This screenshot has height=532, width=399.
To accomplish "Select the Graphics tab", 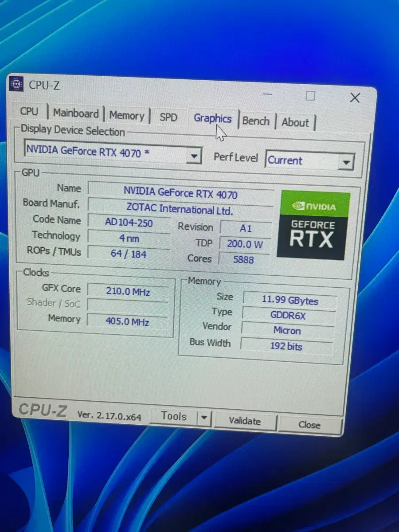I will pos(213,119).
